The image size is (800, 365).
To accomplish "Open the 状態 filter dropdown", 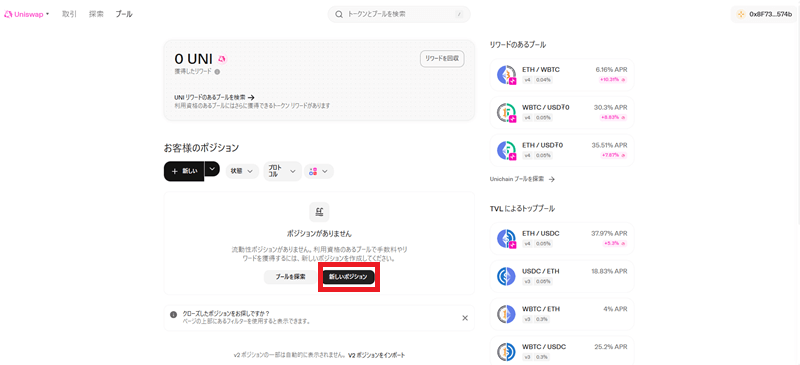I will point(242,172).
